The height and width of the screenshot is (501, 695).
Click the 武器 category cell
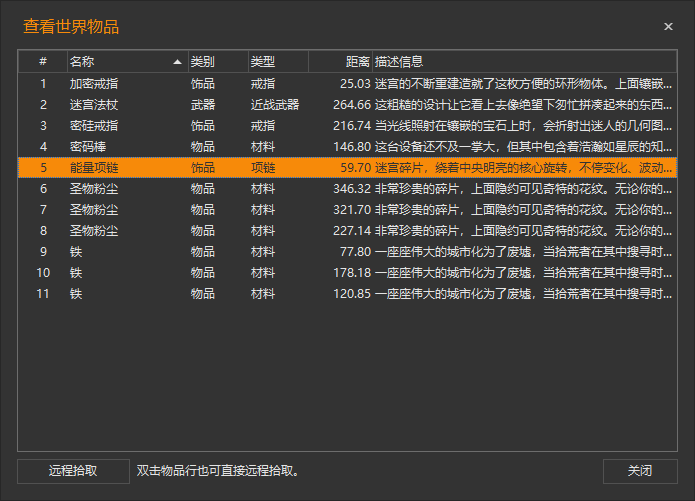coord(203,105)
